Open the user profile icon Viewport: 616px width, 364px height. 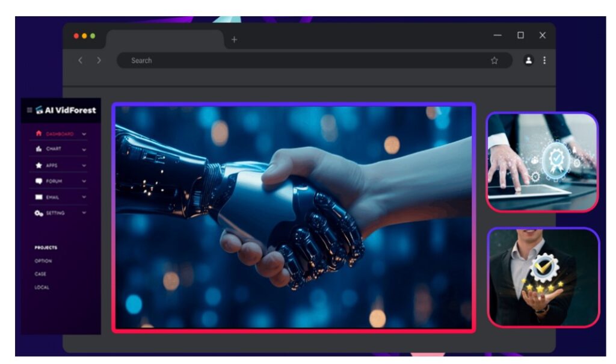click(528, 60)
